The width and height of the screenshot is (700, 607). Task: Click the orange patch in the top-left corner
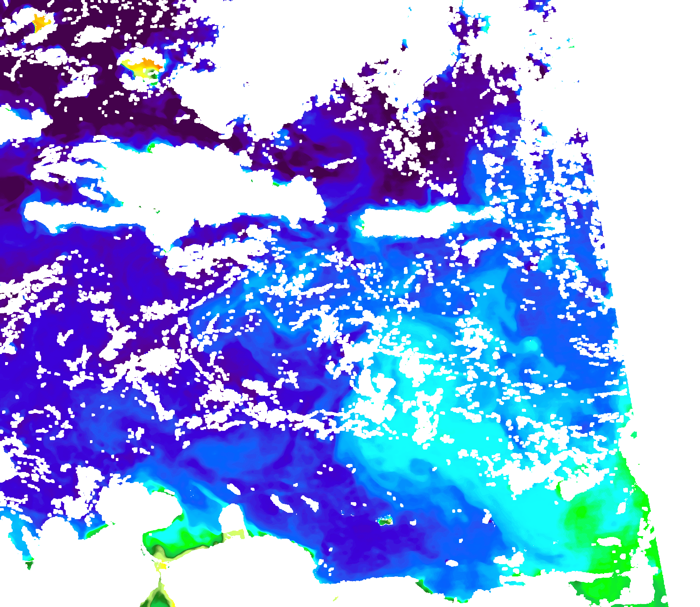tap(40, 22)
